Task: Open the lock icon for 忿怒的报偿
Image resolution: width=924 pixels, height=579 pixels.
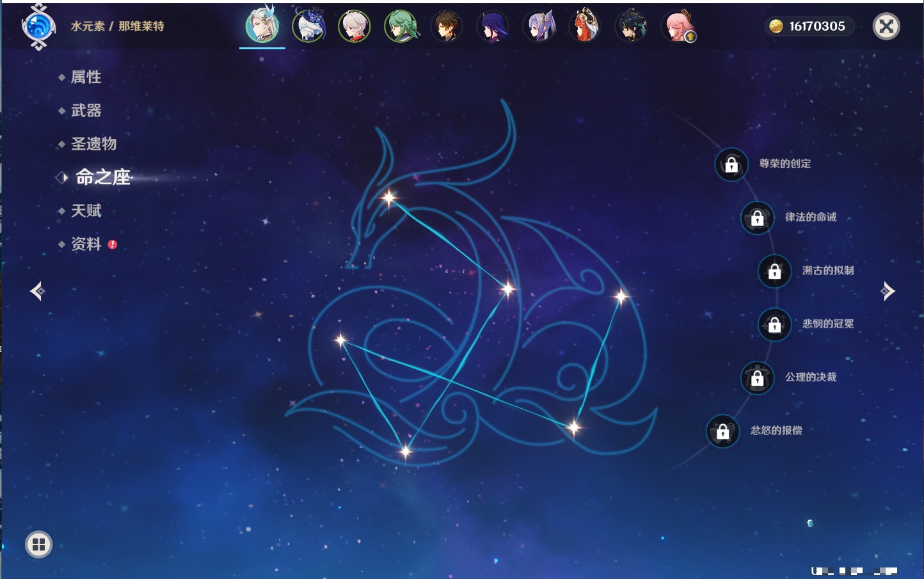Action: tap(723, 431)
